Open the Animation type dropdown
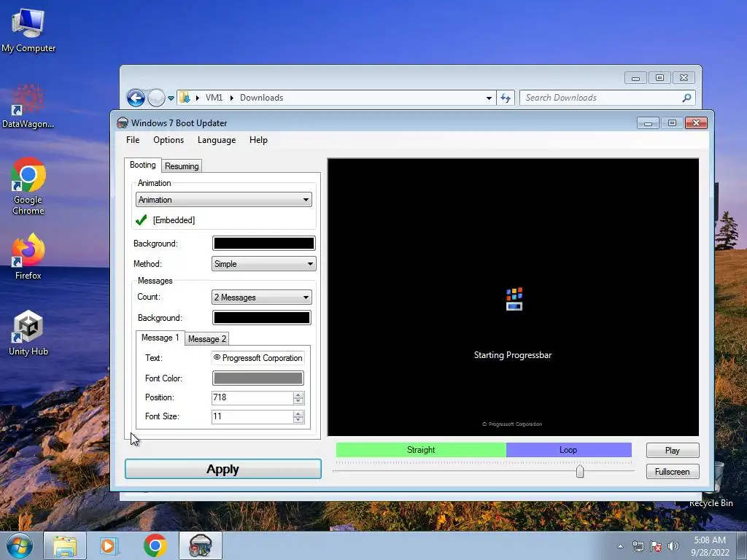Screen dimensions: 747x560 pos(224,200)
